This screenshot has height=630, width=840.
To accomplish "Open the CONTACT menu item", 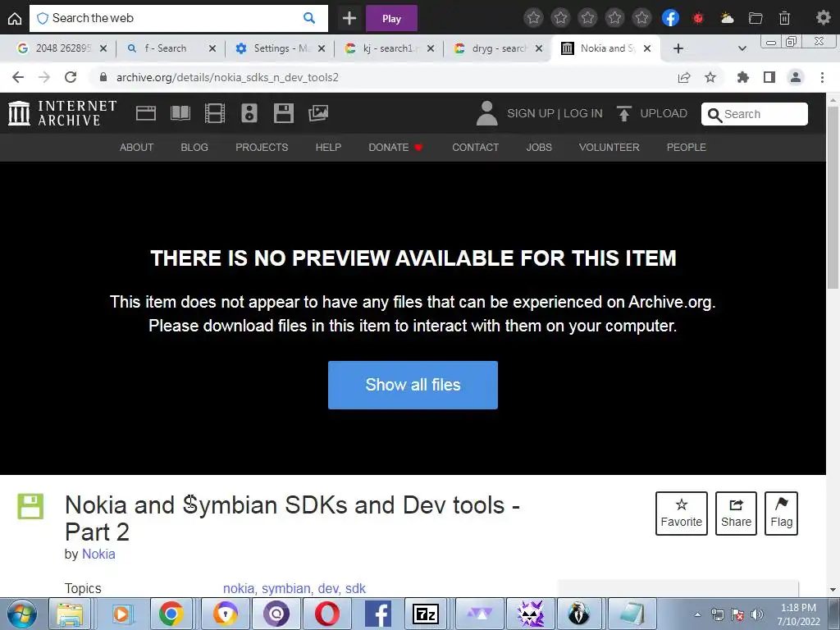I will [475, 148].
